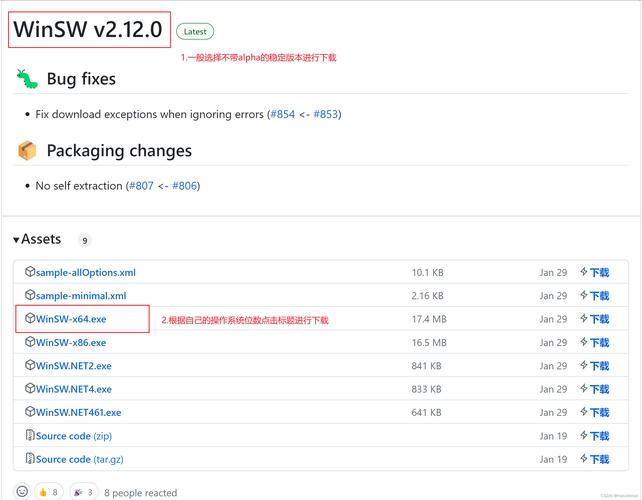This screenshot has width=642, height=500.
Task: Open the smiley add-reaction picker
Action: [22, 491]
